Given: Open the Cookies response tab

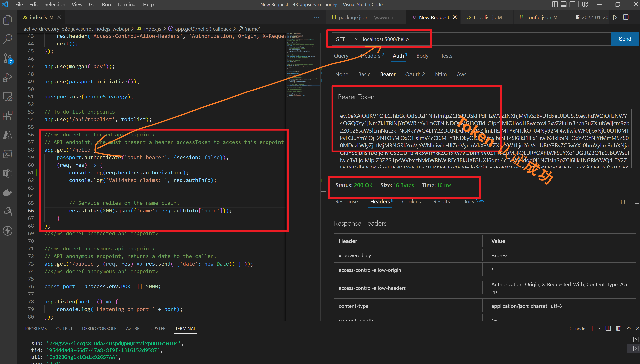Looking at the screenshot, I should (x=411, y=202).
